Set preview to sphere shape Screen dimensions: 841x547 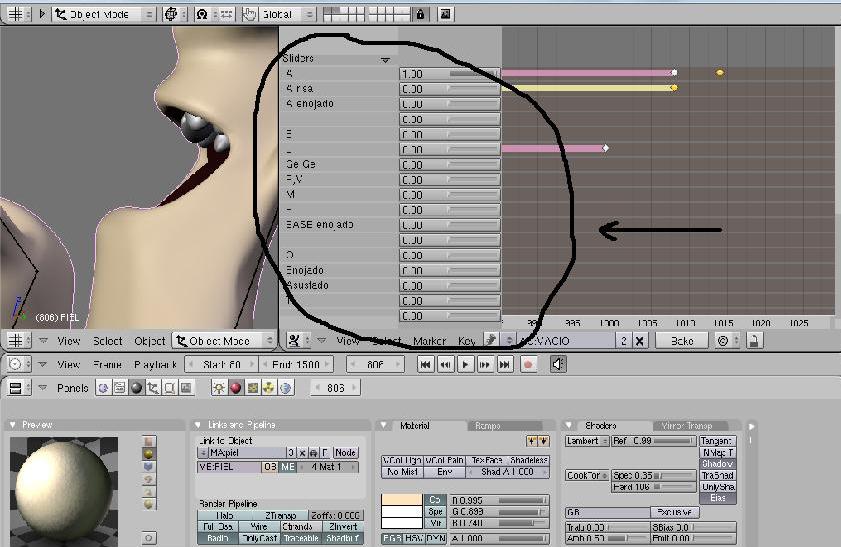point(149,454)
